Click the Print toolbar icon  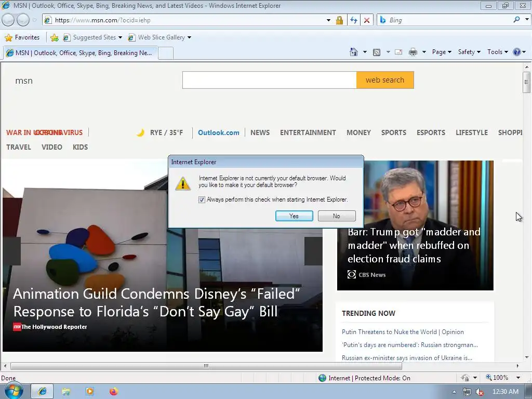click(x=413, y=52)
